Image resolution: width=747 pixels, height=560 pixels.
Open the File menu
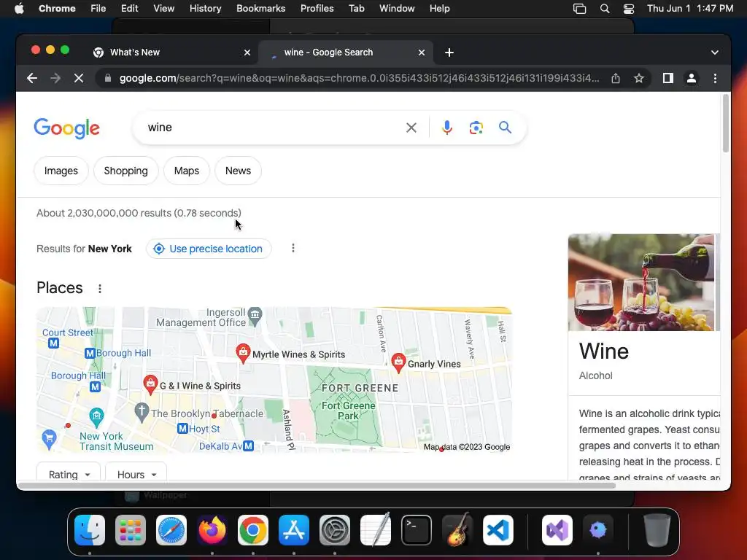tap(98, 9)
